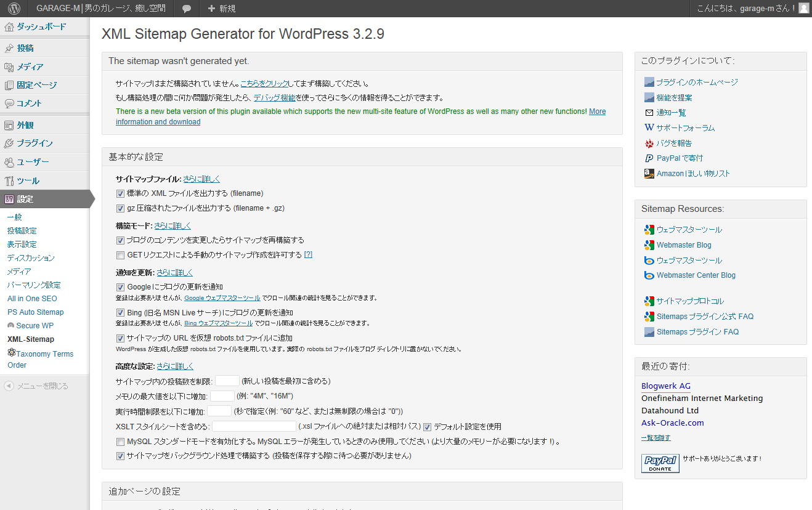Toggle ブログのコンテンツを変更したら再構築 checkbox

coord(120,240)
